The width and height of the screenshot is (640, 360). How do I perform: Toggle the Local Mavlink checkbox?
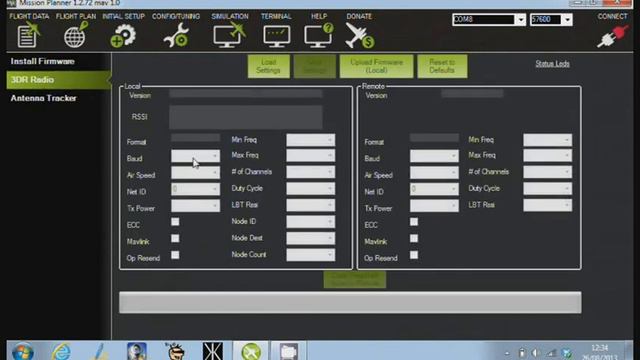[175, 238]
